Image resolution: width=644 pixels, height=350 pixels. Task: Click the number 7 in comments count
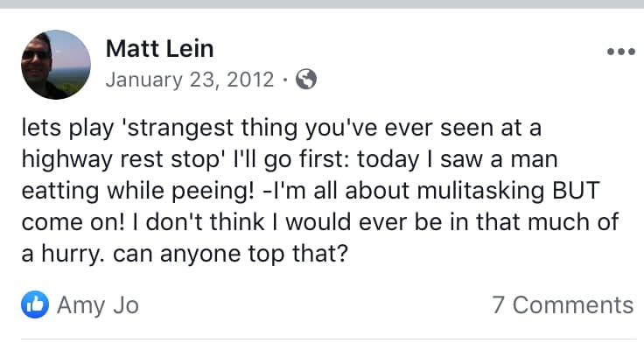coord(498,304)
